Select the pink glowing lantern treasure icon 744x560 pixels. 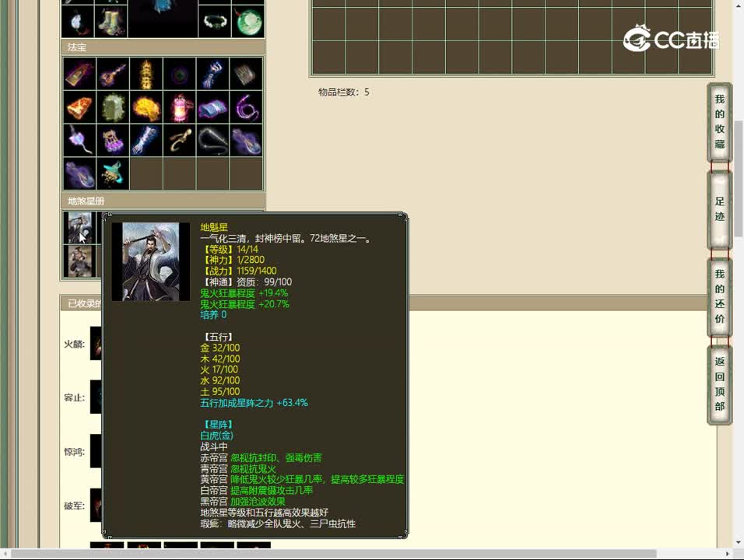(179, 107)
